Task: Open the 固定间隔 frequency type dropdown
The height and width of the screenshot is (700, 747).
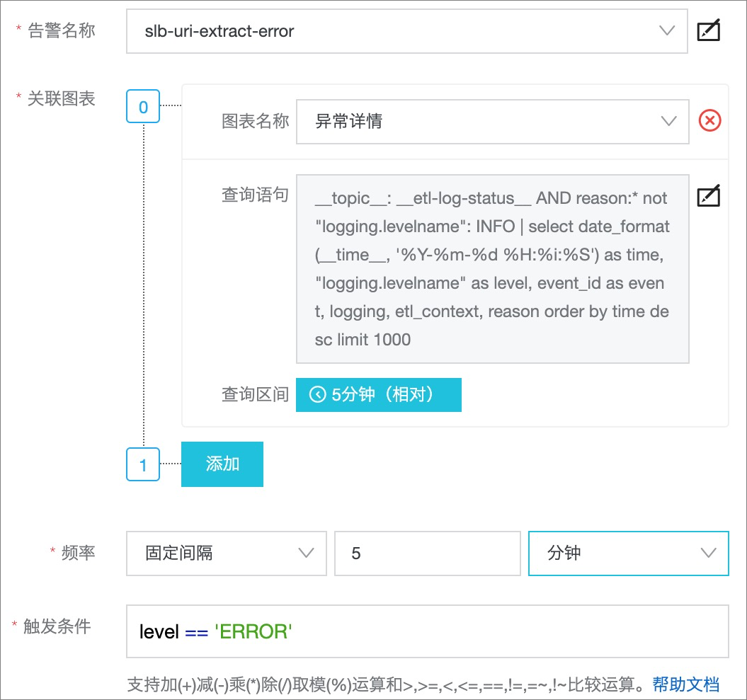Action: [227, 553]
